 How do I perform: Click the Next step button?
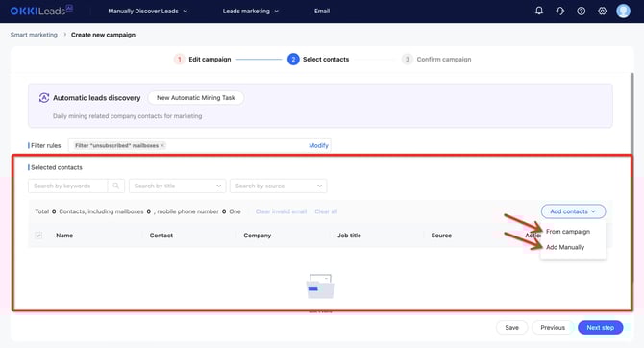600,327
